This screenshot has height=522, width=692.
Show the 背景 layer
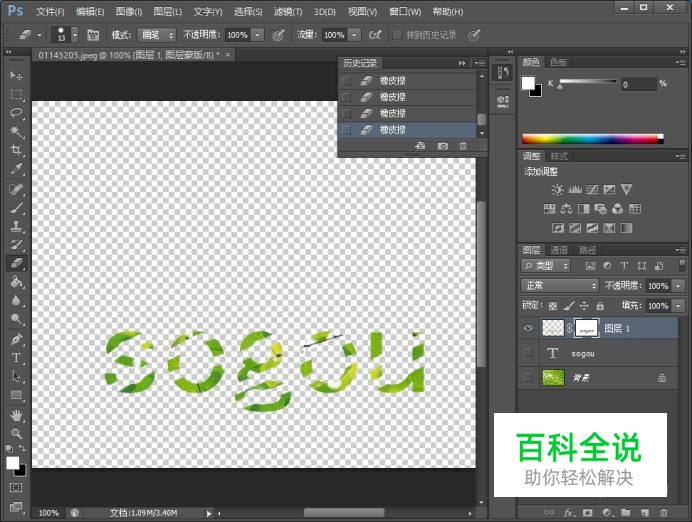pyautogui.click(x=528, y=377)
